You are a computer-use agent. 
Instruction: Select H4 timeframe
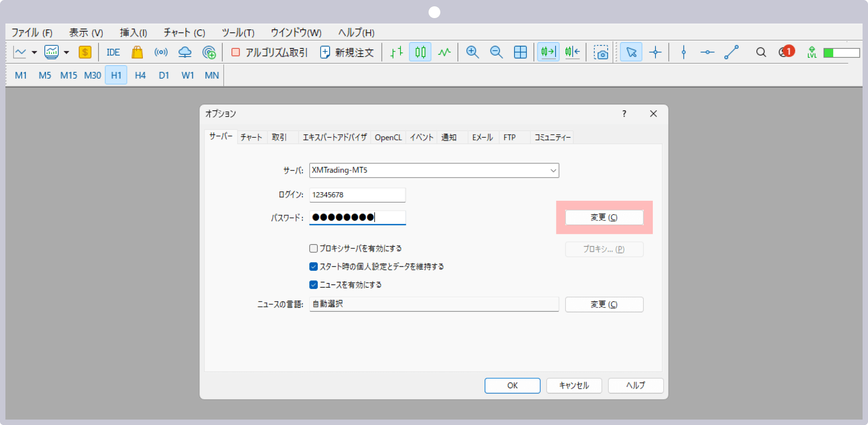[x=140, y=76]
